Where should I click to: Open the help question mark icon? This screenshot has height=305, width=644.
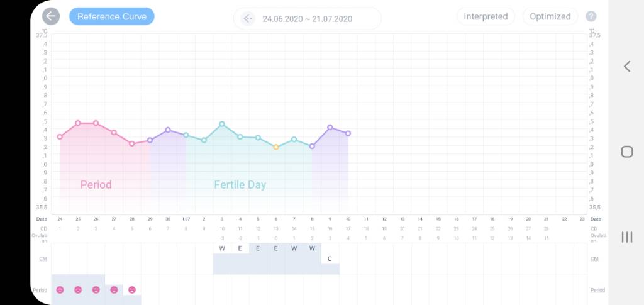[x=591, y=17]
